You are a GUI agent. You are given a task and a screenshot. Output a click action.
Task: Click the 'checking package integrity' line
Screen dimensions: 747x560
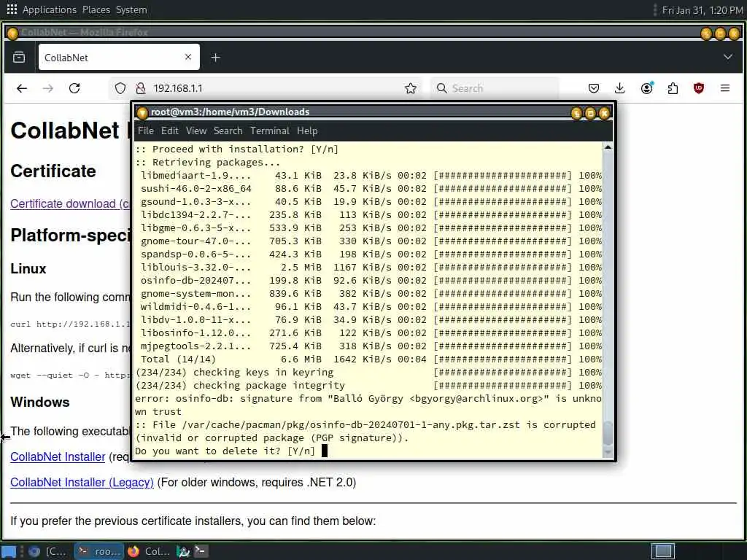point(368,385)
